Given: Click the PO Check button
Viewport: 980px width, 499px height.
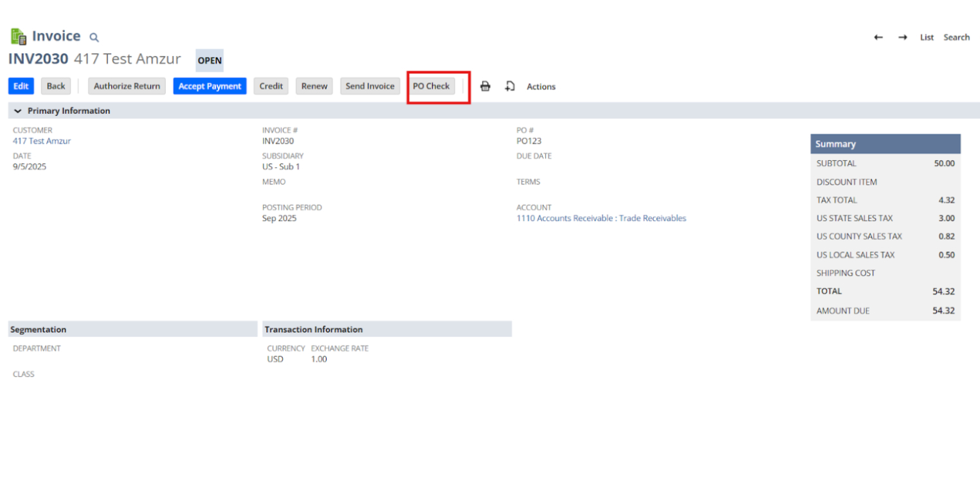Looking at the screenshot, I should [x=431, y=86].
